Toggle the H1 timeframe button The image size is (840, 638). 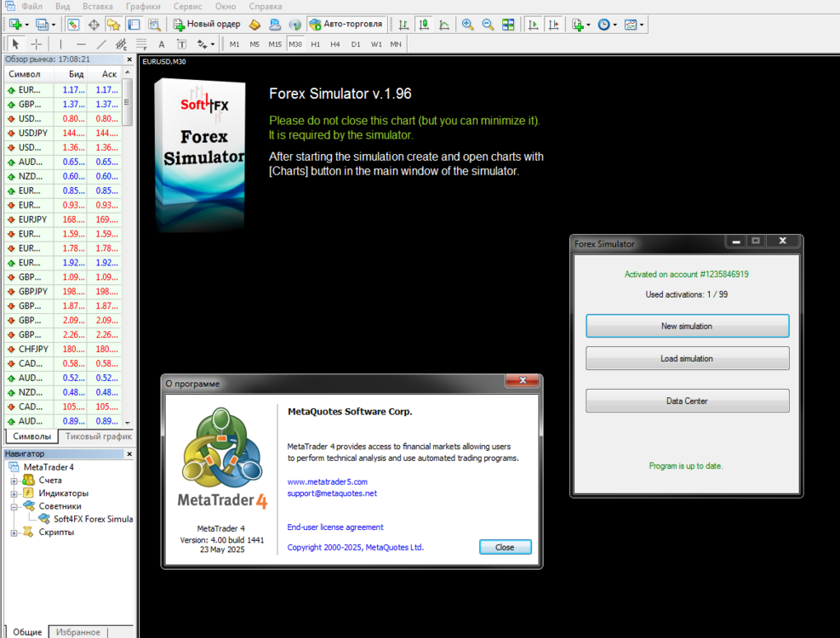point(316,44)
